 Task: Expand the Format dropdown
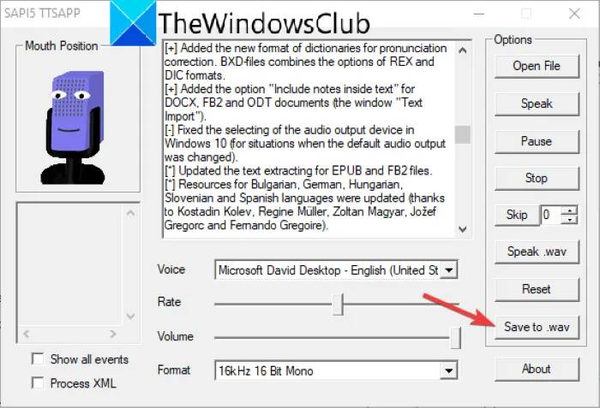pyautogui.click(x=448, y=370)
